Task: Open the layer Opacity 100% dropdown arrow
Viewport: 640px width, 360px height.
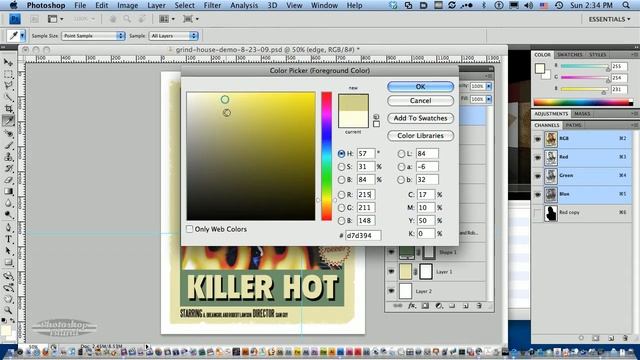Action: point(489,87)
